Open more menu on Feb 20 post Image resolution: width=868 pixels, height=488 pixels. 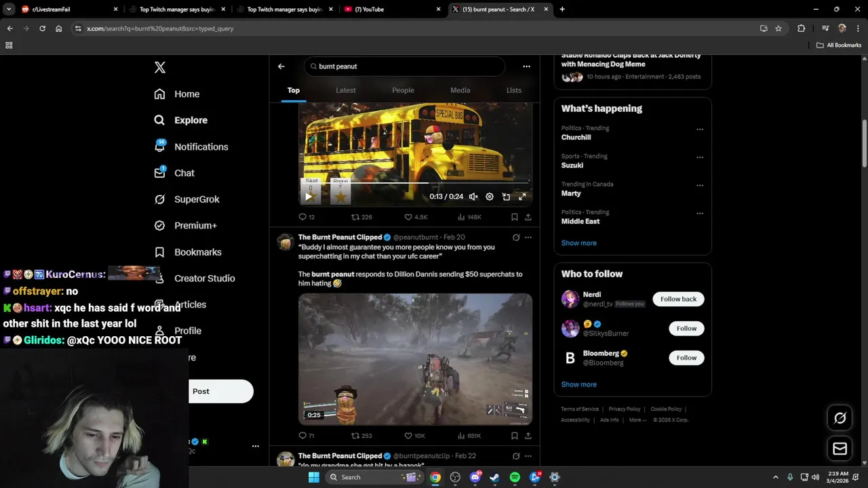[528, 237]
